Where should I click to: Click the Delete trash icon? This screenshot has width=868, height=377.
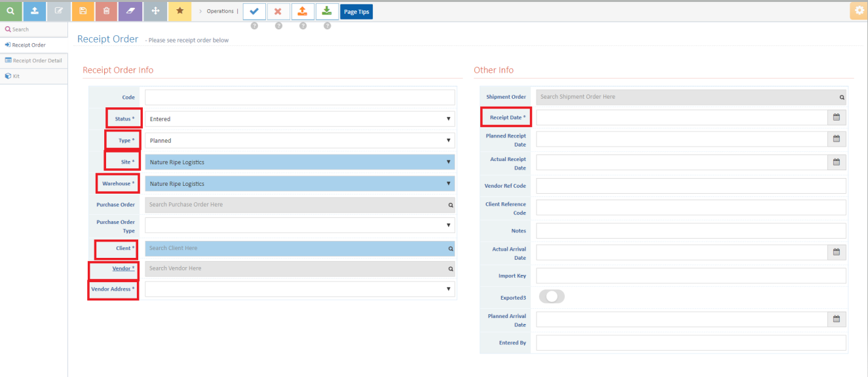pyautogui.click(x=105, y=11)
